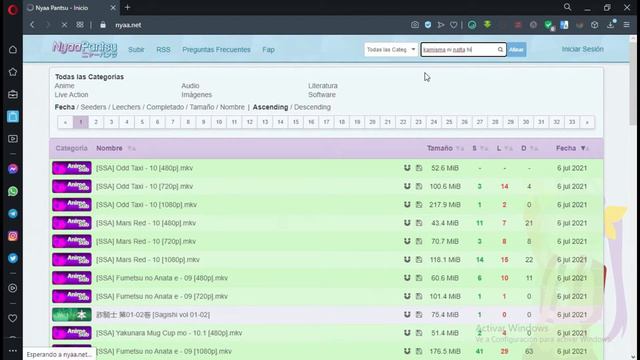Filter by Imágenes category

point(197,95)
